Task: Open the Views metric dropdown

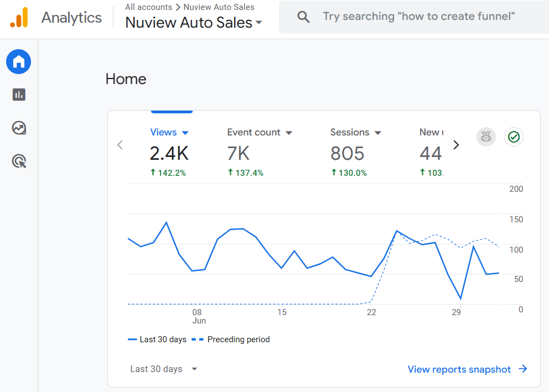Action: [185, 133]
